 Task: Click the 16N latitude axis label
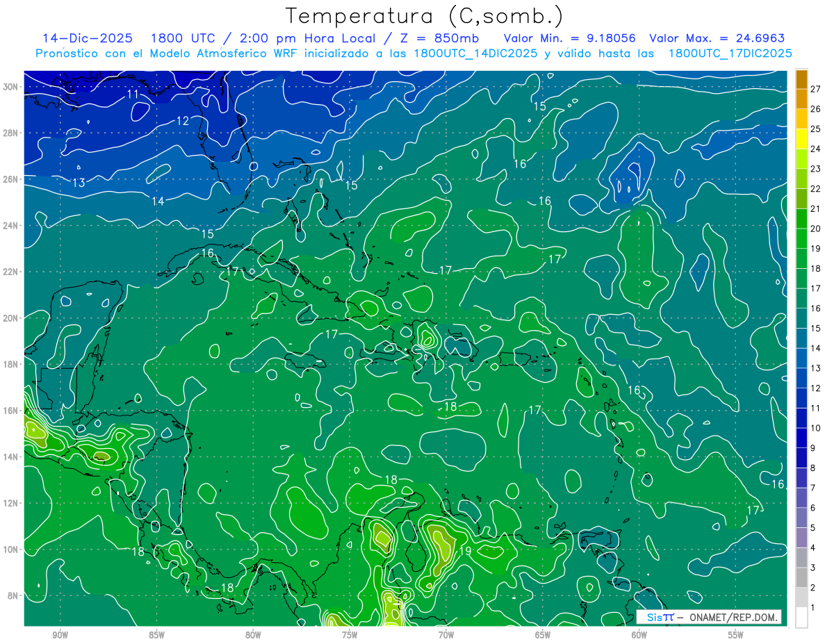click(12, 411)
